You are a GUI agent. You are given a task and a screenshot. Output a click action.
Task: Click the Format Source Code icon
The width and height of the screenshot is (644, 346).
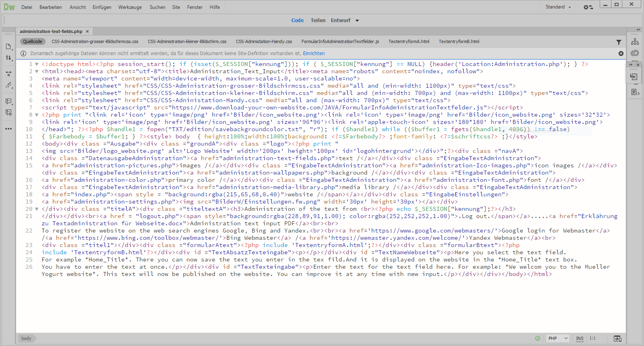(x=8, y=85)
